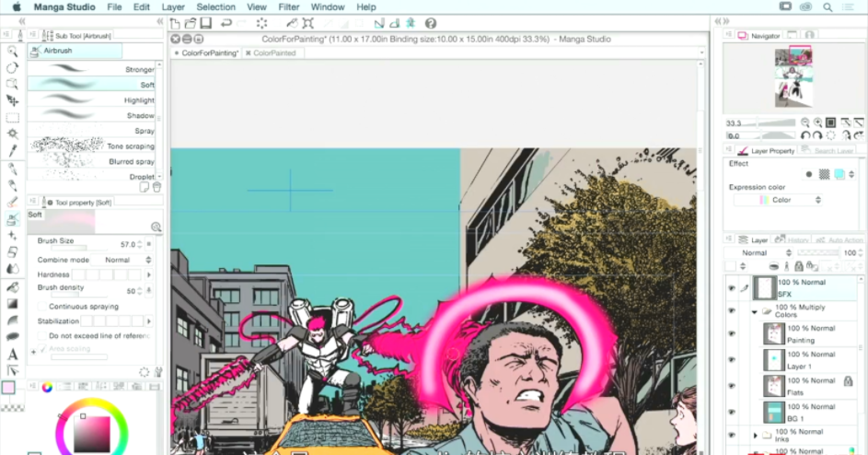868x455 pixels.
Task: Enable the Continuous spraying checkbox
Action: click(42, 307)
